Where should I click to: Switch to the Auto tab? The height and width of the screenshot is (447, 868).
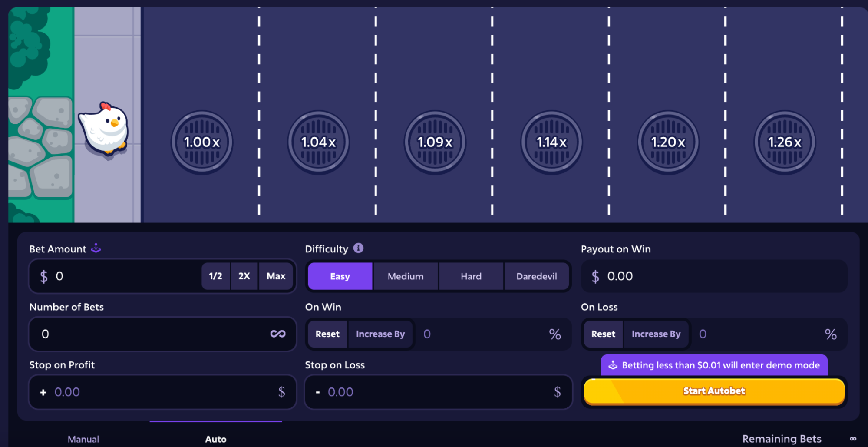click(216, 439)
